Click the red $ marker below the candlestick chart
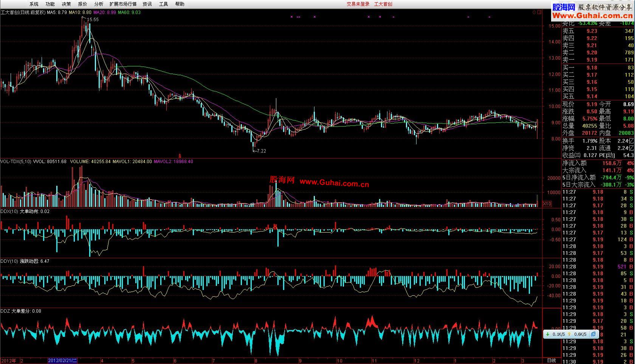 [x=180, y=155]
